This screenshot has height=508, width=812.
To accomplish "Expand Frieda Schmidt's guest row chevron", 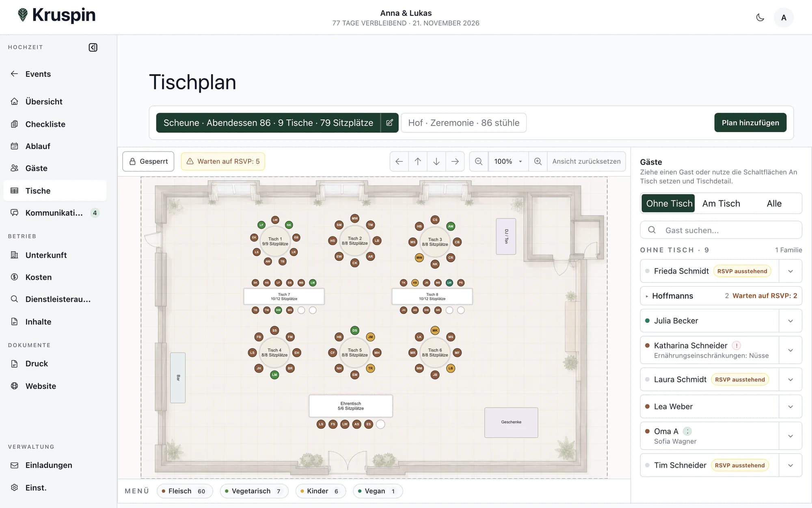I will point(790,271).
